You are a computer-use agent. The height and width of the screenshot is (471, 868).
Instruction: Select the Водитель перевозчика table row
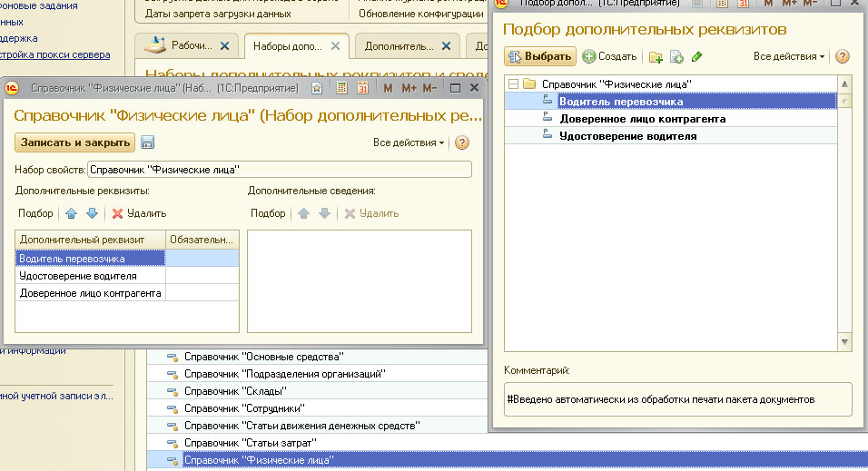coord(127,258)
